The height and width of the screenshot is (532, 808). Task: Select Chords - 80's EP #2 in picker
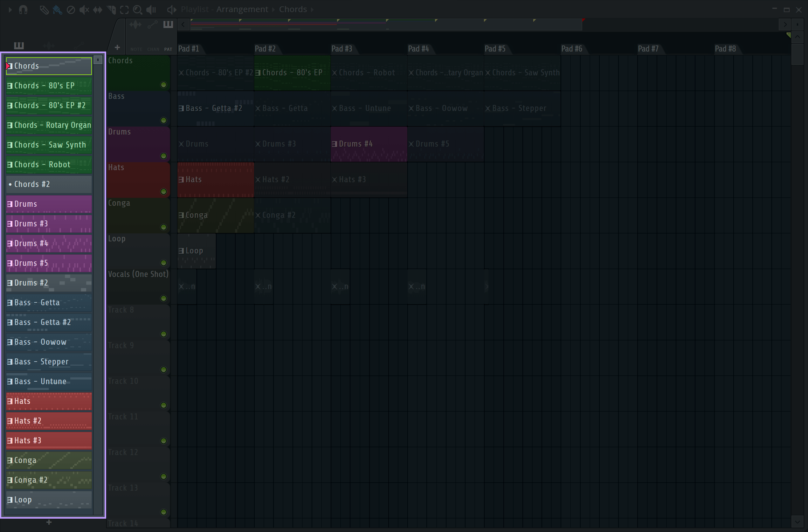click(x=49, y=106)
